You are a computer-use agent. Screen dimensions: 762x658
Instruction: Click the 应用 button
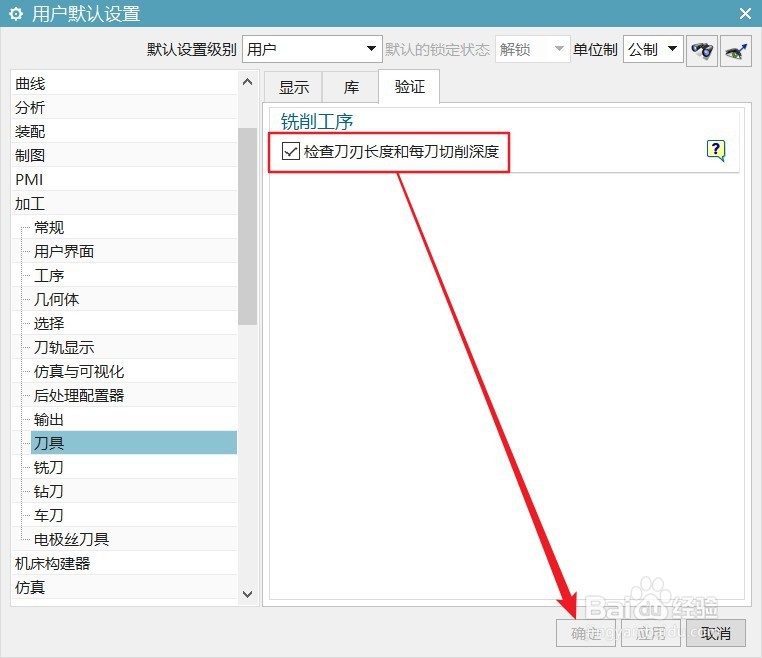(x=651, y=633)
